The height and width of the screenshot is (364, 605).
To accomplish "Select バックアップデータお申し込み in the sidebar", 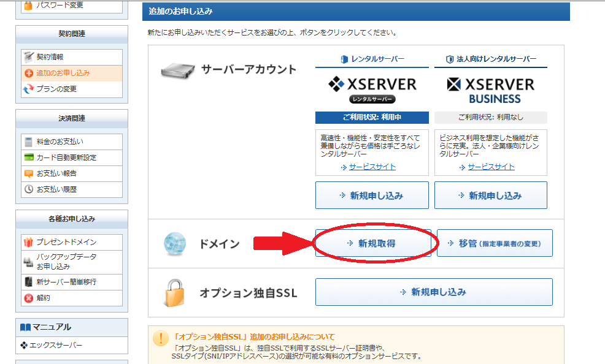I will (x=66, y=262).
